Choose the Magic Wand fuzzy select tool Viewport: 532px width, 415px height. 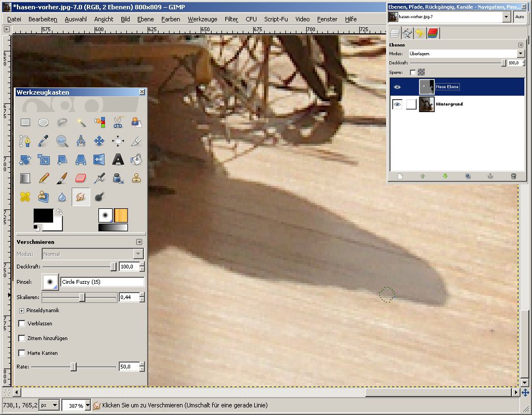point(80,122)
